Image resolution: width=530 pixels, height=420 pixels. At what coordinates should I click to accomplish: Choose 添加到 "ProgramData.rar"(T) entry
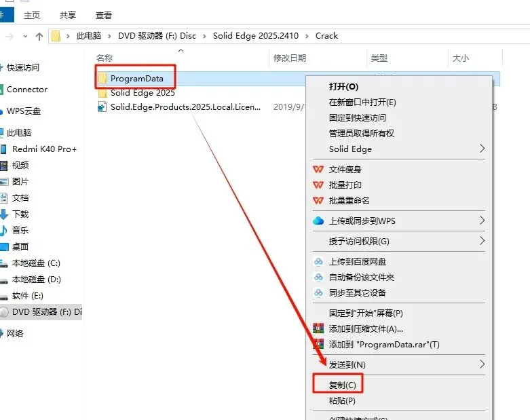tap(384, 344)
